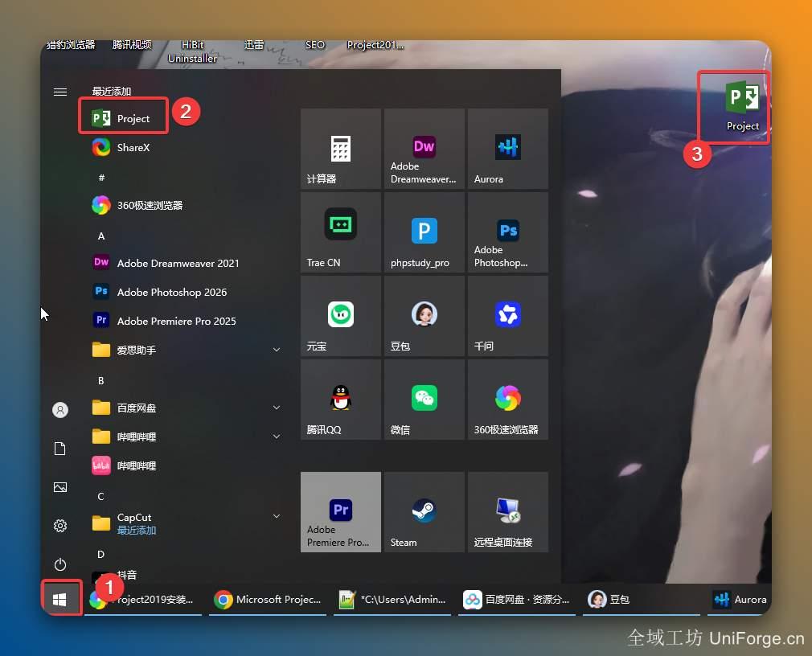Viewport: 812px width, 656px height.
Task: Open the 远程桌面连接 tile
Action: tap(508, 512)
